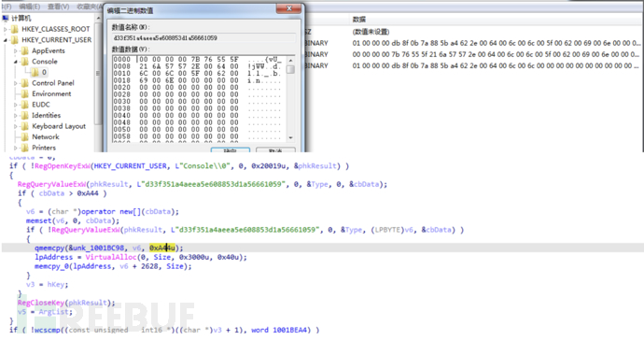Select the folder icon of key 0
The image size is (644, 340).
point(35,72)
